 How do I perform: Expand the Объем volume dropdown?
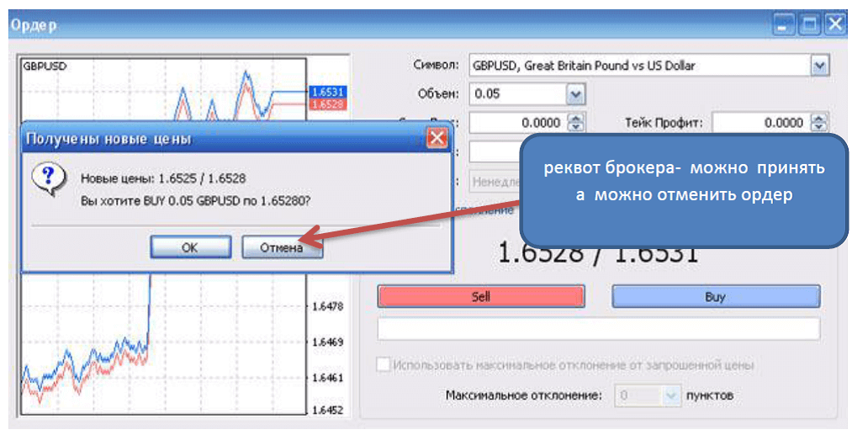pyautogui.click(x=575, y=93)
